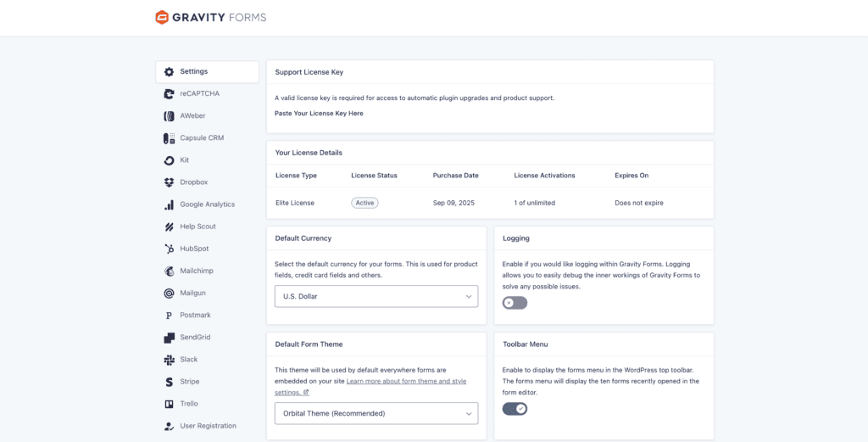
Task: Click the License Activations column header
Action: [545, 176]
